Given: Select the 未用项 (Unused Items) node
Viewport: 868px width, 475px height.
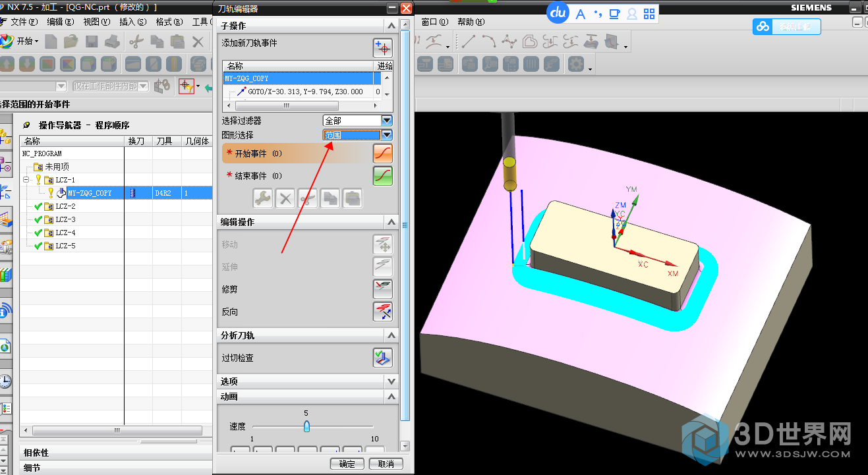Looking at the screenshot, I should point(57,167).
